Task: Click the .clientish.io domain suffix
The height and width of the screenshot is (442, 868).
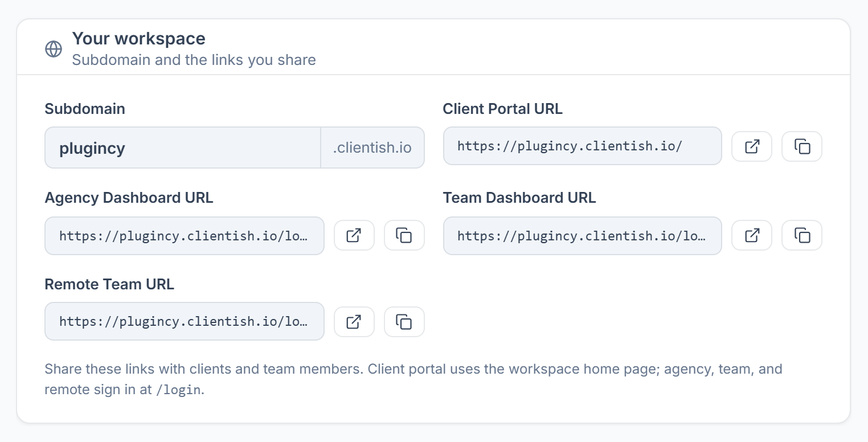Action: click(372, 148)
